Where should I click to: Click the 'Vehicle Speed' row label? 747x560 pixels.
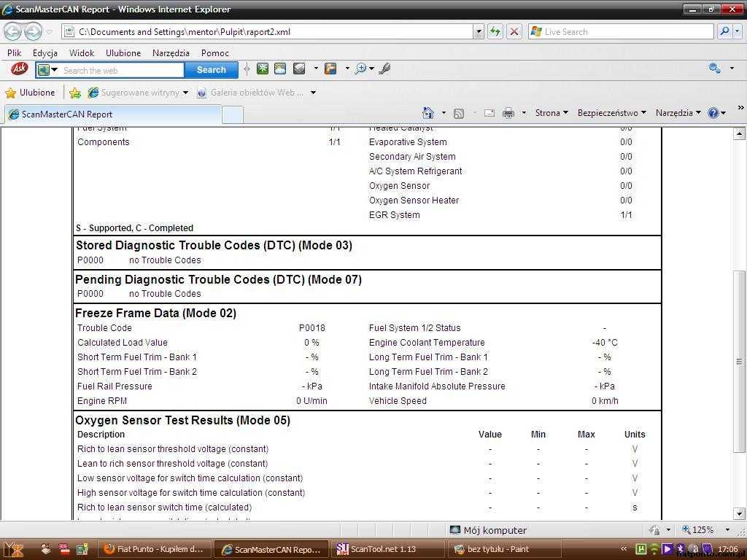[398, 401]
